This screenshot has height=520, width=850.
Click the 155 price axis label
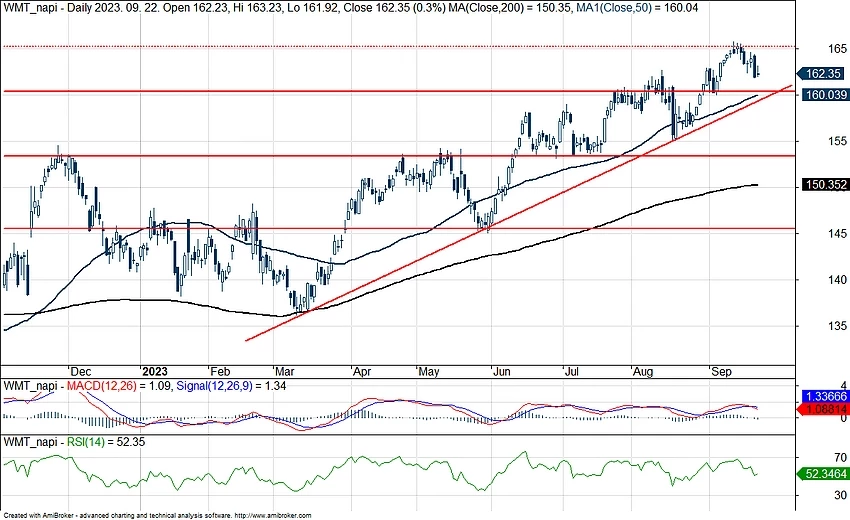click(837, 141)
